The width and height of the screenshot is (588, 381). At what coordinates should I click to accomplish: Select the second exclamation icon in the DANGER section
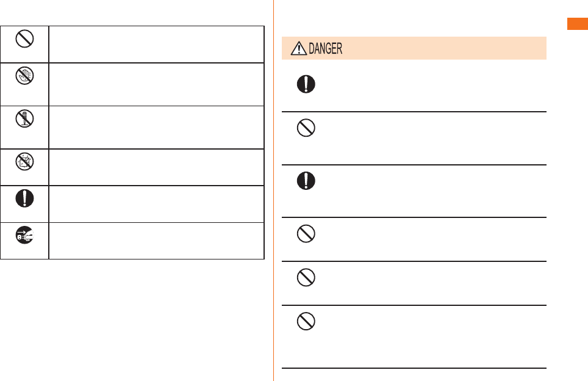coord(306,181)
